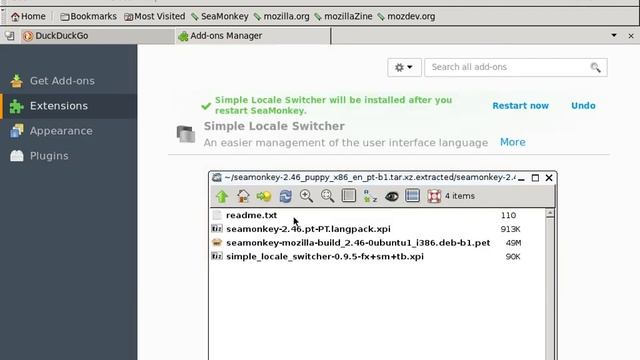The height and width of the screenshot is (360, 640).
Task: Open mozillaZine bookmark
Action: [x=343, y=17]
